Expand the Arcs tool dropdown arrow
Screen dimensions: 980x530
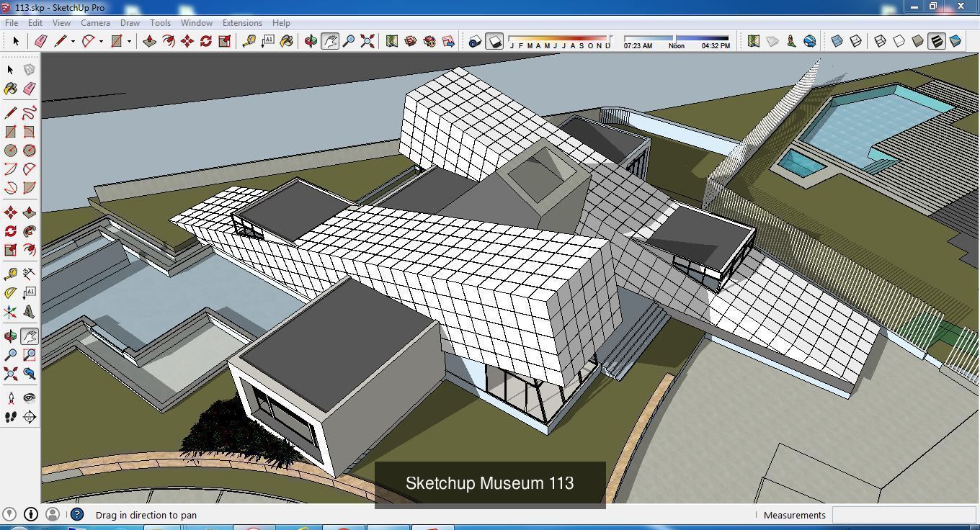101,42
